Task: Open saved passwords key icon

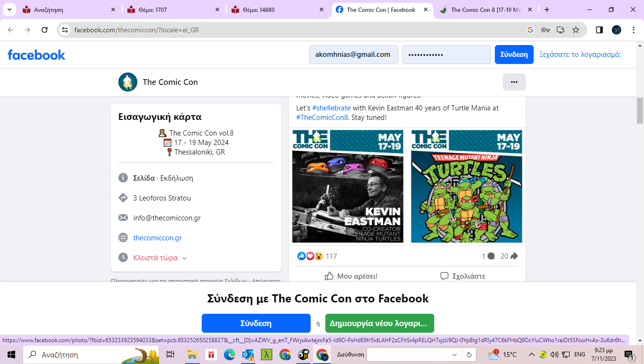Action: 545,30
